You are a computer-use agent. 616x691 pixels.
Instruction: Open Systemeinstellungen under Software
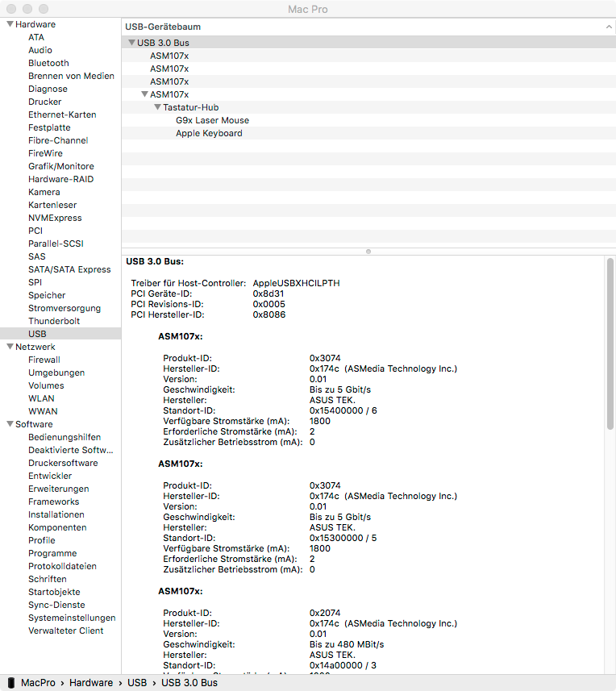[x=72, y=618]
